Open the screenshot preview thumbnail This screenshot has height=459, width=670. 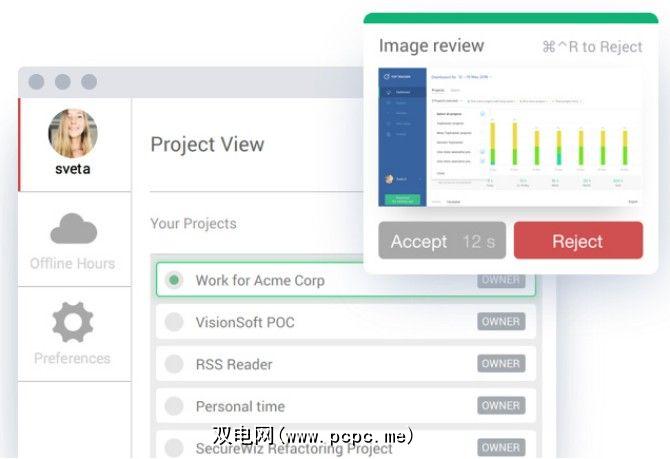tap(510, 137)
